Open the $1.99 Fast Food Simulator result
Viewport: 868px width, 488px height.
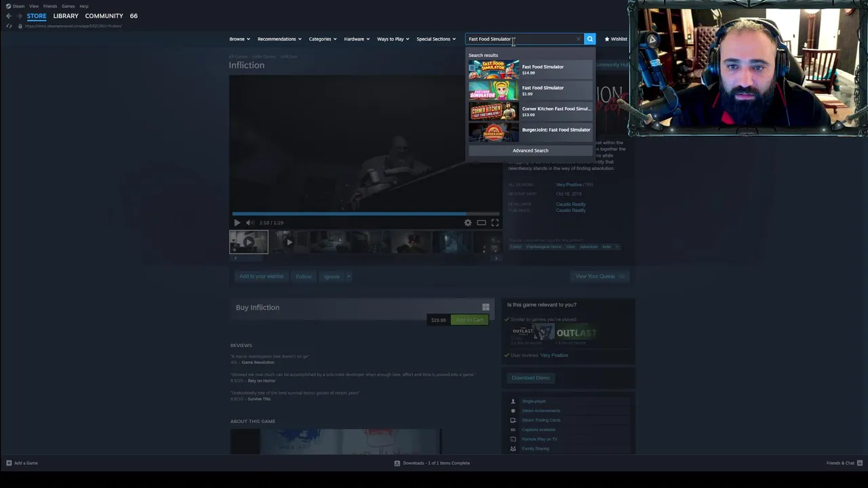[x=530, y=90]
